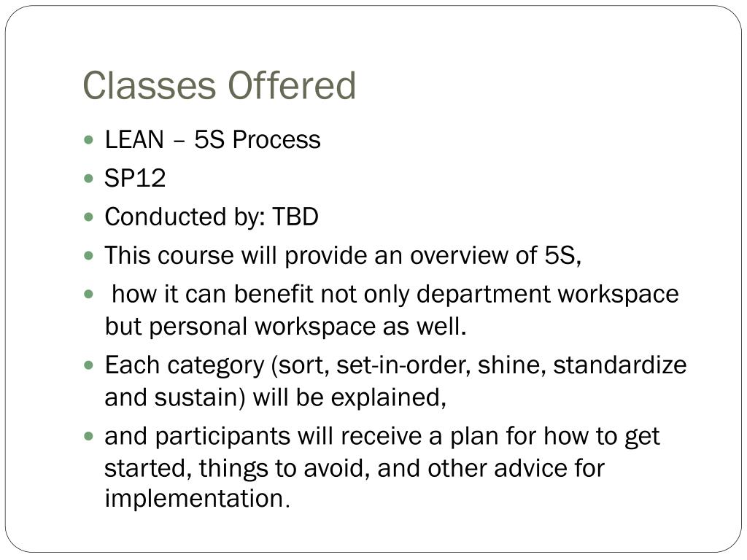Click the 'and sustain) will be explained,' line
The height and width of the screenshot is (560, 747).
275,397
